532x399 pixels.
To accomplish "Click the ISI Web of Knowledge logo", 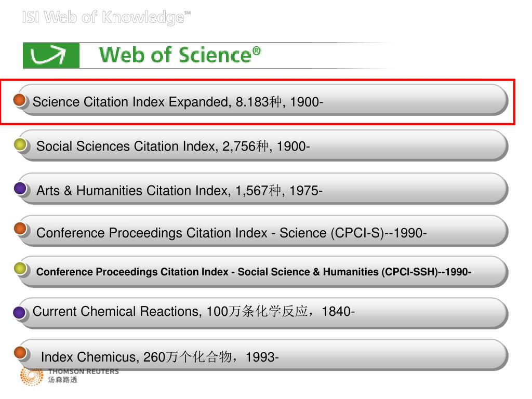I will 106,18.
